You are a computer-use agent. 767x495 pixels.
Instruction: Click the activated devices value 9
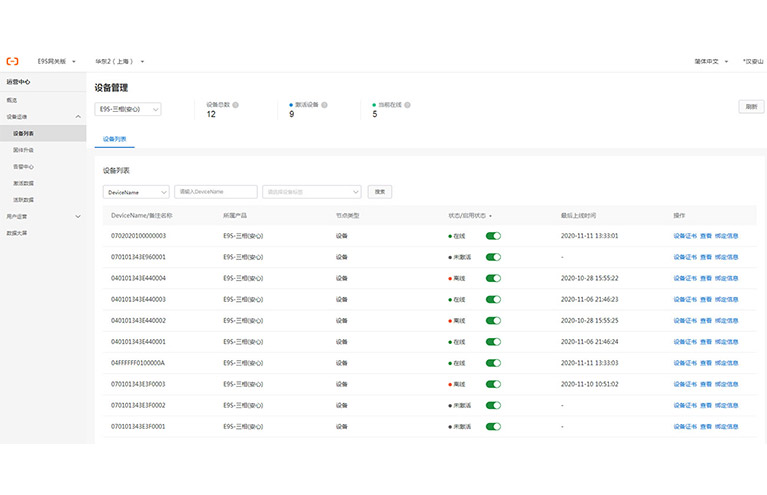coord(292,114)
